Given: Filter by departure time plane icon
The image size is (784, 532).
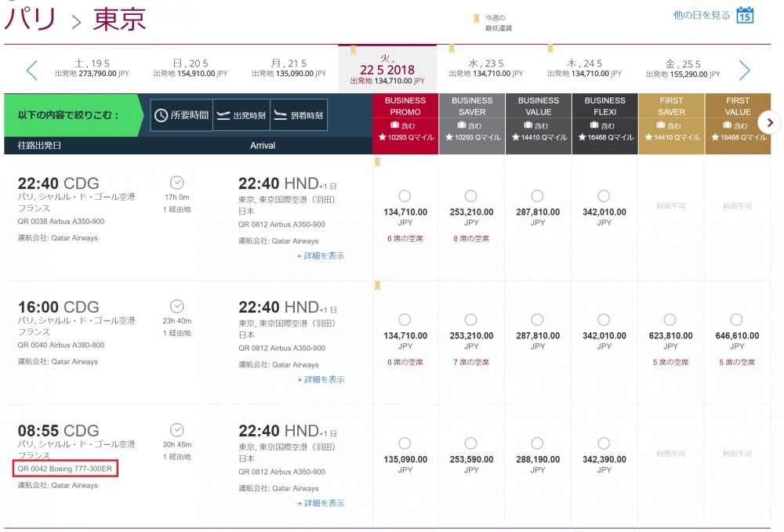Looking at the screenshot, I should point(223,115).
